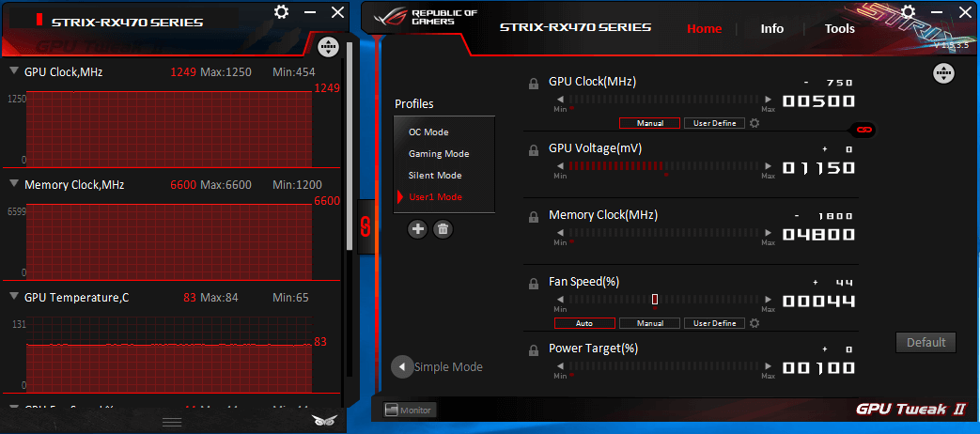The image size is (980, 434).
Task: Lock the GPU Voltage setting
Action: (x=534, y=150)
